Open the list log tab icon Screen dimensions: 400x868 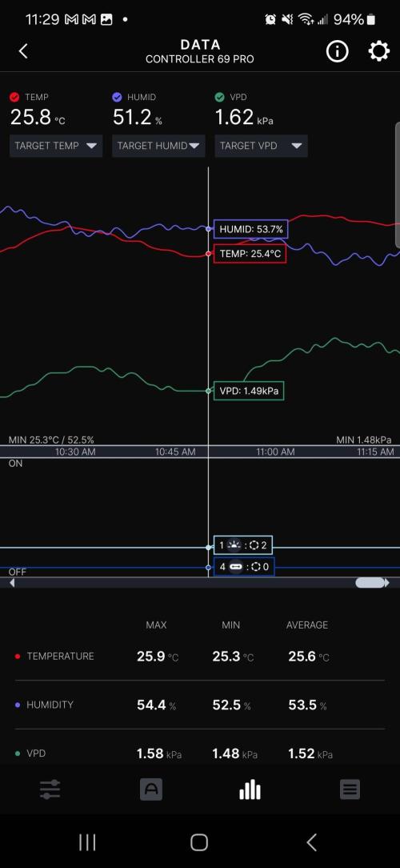point(350,790)
